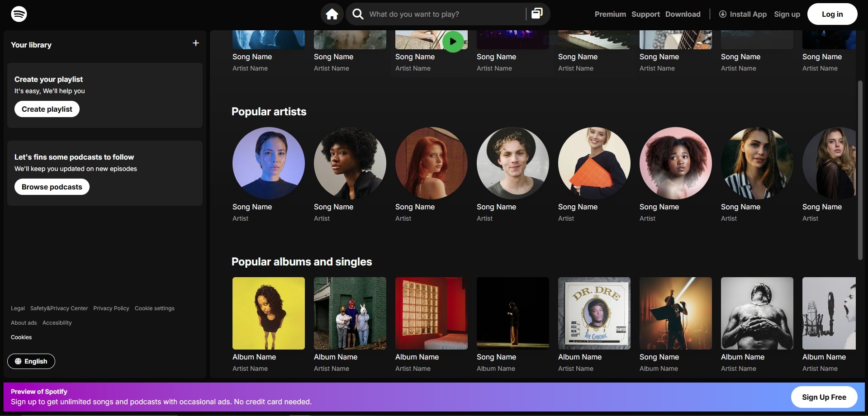Image resolution: width=868 pixels, height=416 pixels.
Task: Open the Support page
Action: click(x=645, y=14)
